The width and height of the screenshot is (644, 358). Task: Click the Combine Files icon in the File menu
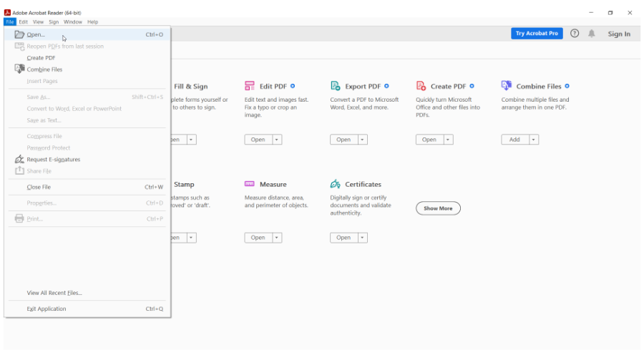coord(19,69)
